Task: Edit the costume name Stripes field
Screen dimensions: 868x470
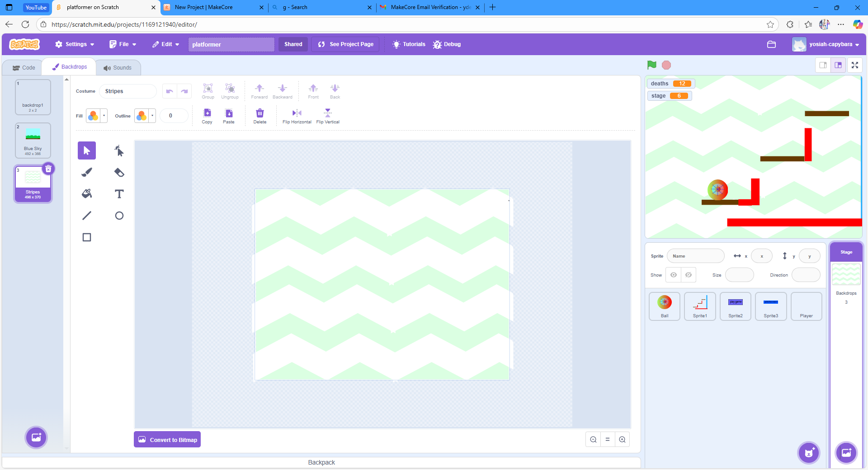Action: (128, 91)
